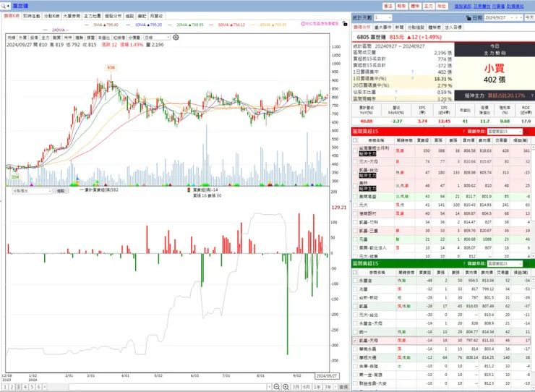Click the pink chart hint link text

click(x=320, y=24)
